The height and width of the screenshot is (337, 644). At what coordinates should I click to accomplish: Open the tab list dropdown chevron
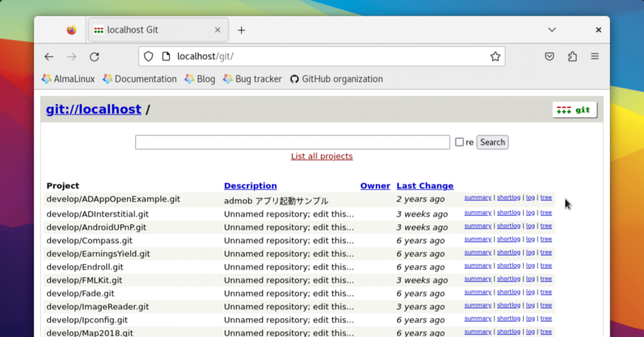[552, 30]
